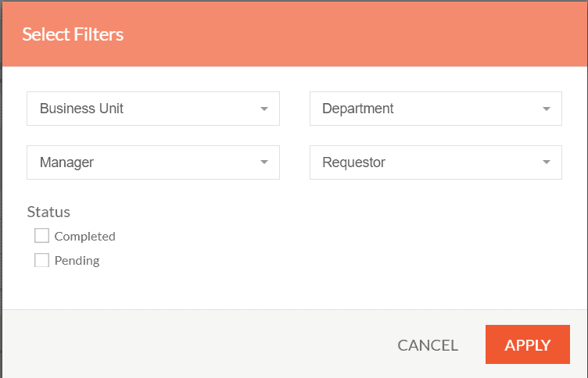Image resolution: width=588 pixels, height=378 pixels.
Task: Expand the Department filter dropdown
Action: (x=436, y=109)
